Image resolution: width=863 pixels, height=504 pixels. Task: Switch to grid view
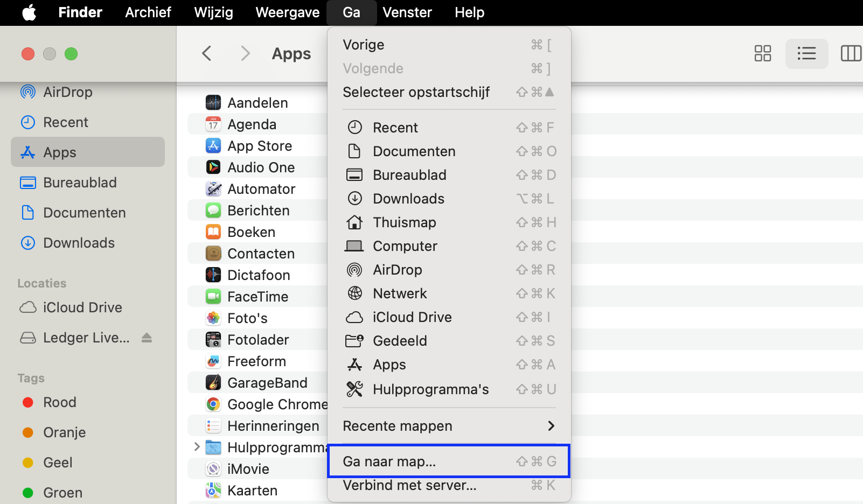[762, 53]
